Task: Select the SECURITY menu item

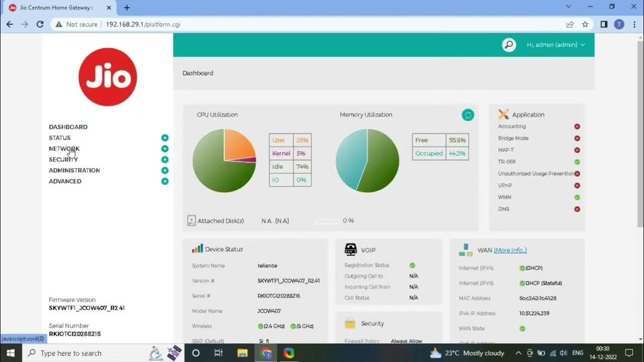Action: pos(63,159)
